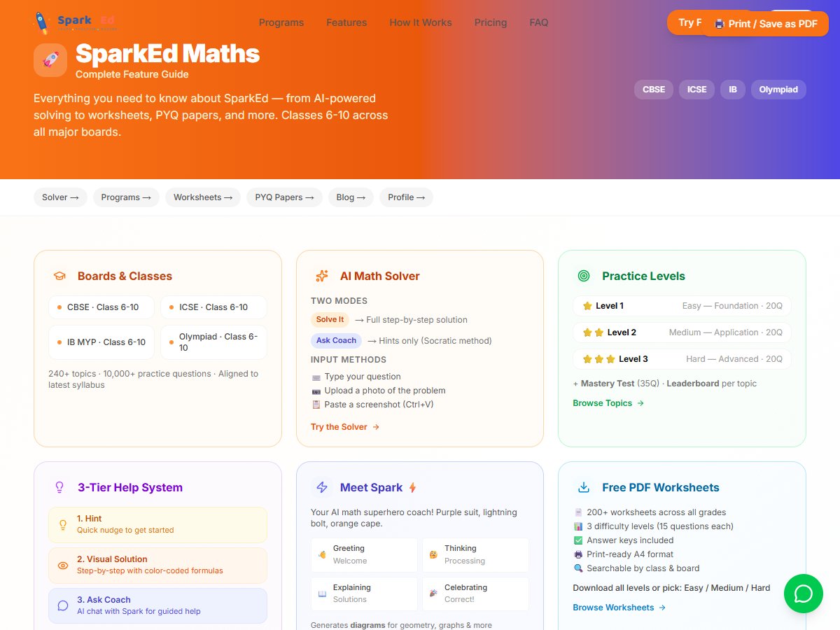Go to How It Works in navigation
Image resolution: width=840 pixels, height=630 pixels.
point(421,22)
